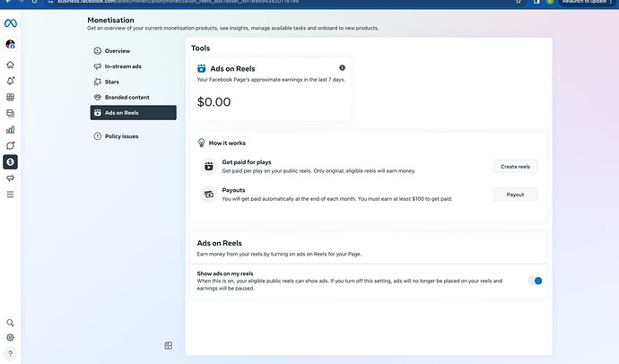Open the Help question mark icon
The image size is (619, 364).
[x=10, y=354]
